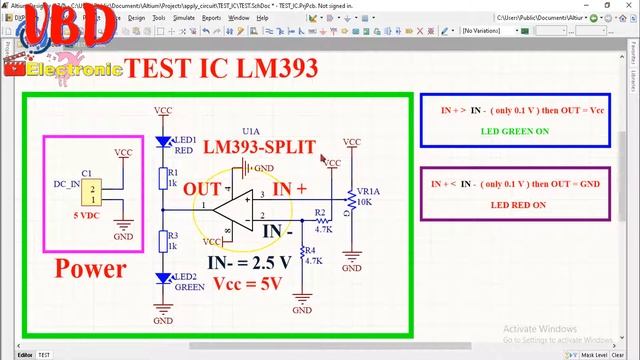The width and height of the screenshot is (640, 360).
Task: Click the green Back navigation button
Action: click(x=593, y=18)
